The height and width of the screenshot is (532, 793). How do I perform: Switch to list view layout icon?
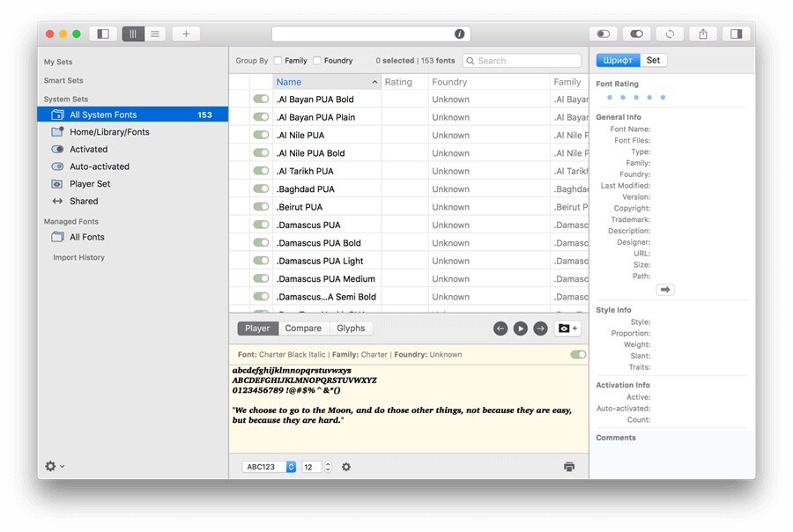tap(155, 33)
